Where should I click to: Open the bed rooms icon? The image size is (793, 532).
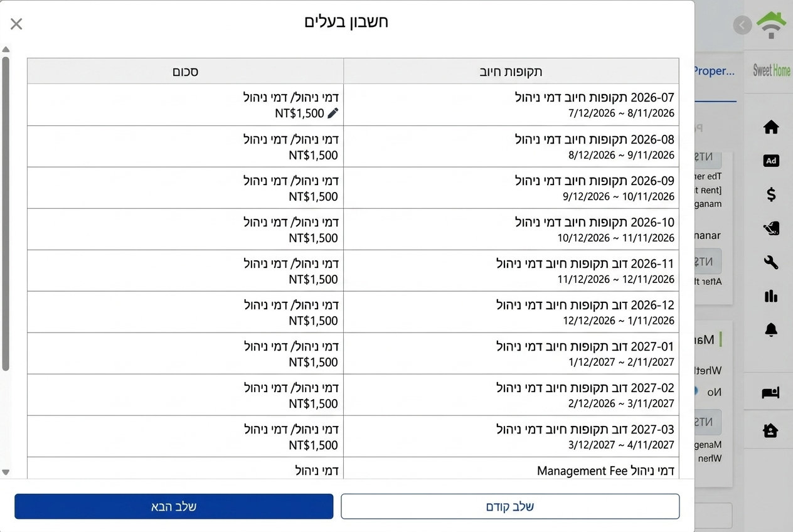pos(770,393)
